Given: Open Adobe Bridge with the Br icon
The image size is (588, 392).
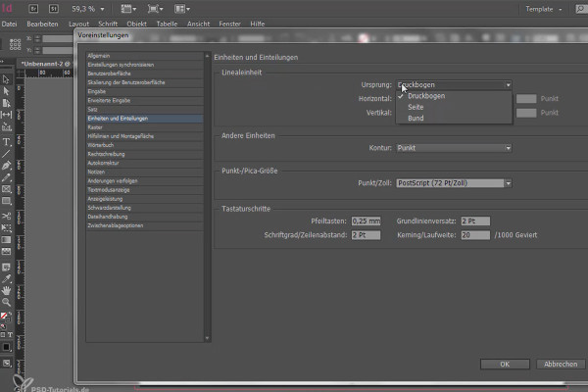Looking at the screenshot, I should click(x=33, y=9).
